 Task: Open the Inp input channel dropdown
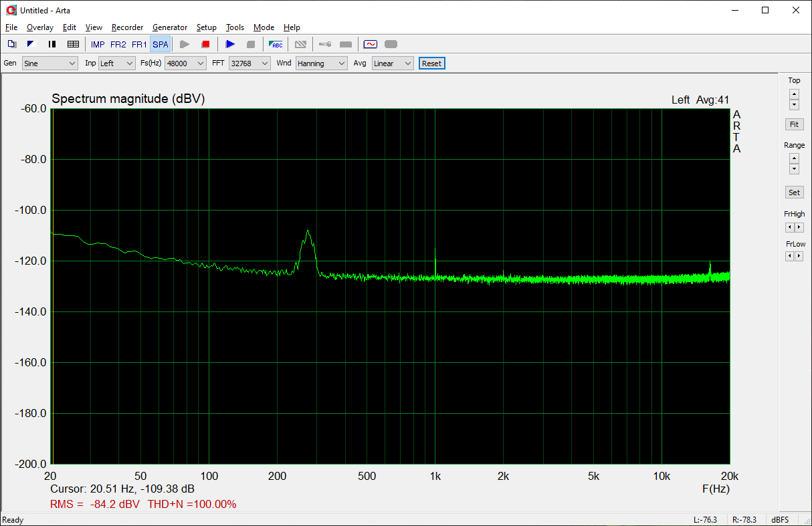tap(117, 63)
